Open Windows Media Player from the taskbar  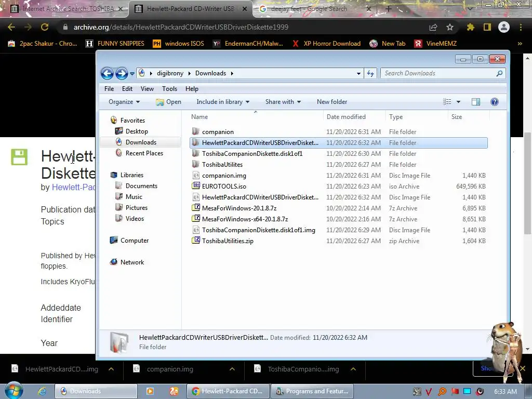coord(150,391)
